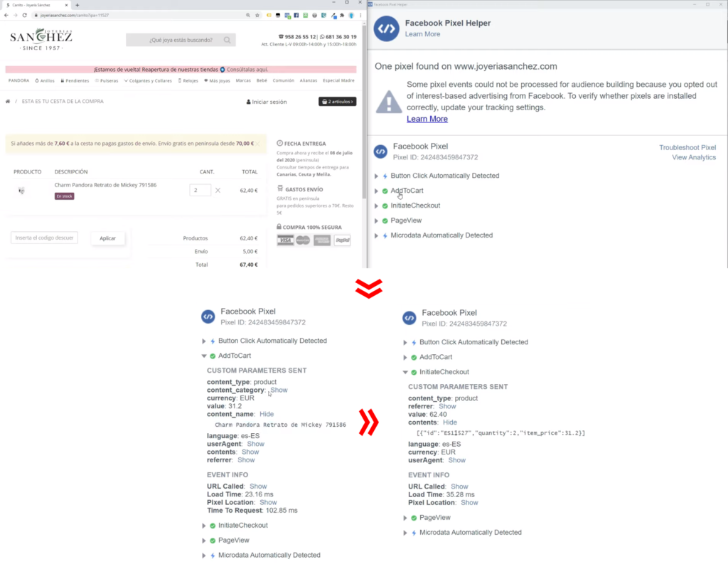Click the Facebook Pixel Helper logo icon

coord(385,29)
